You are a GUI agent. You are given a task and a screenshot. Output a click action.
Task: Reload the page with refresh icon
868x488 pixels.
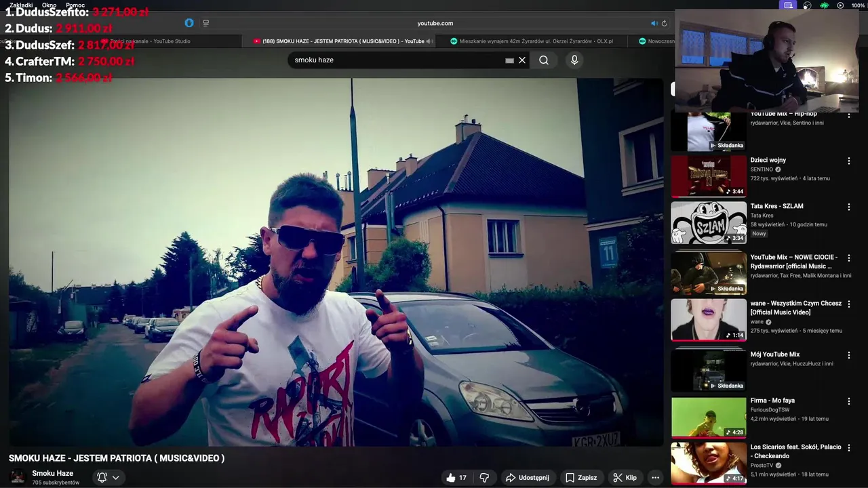664,23
